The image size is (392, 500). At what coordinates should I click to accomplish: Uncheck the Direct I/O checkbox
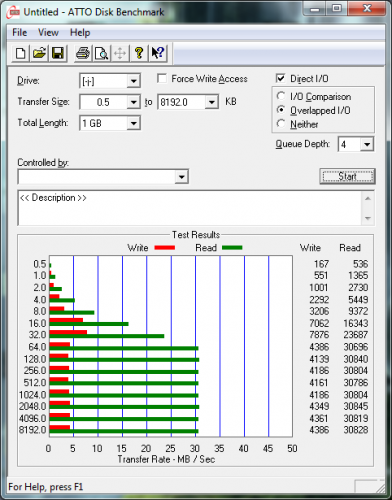[x=281, y=79]
